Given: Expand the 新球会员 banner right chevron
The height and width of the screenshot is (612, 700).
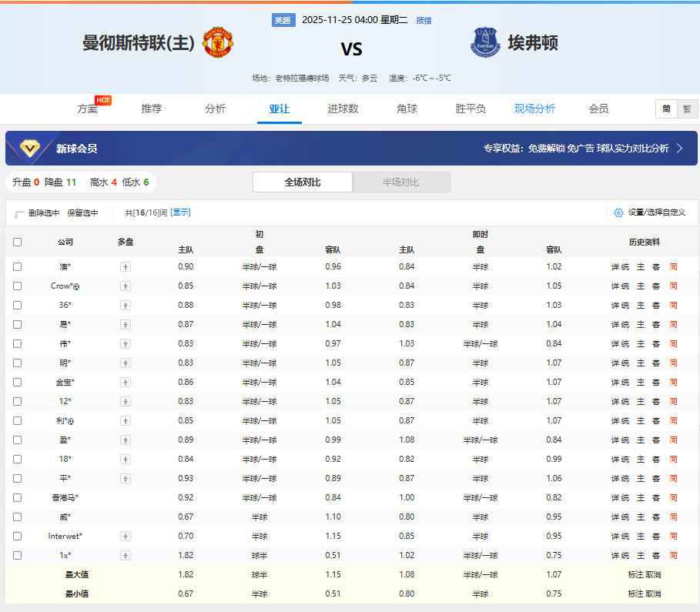Looking at the screenshot, I should tap(680, 149).
